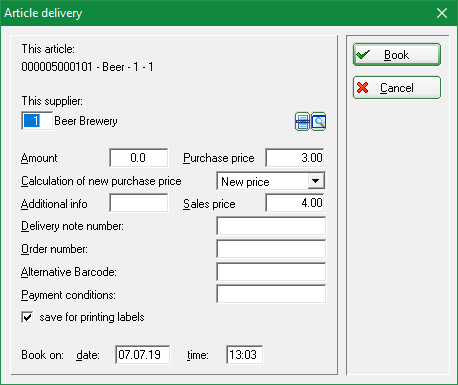Open the New price dropdown arrow
The height and width of the screenshot is (385, 458).
pyautogui.click(x=315, y=181)
